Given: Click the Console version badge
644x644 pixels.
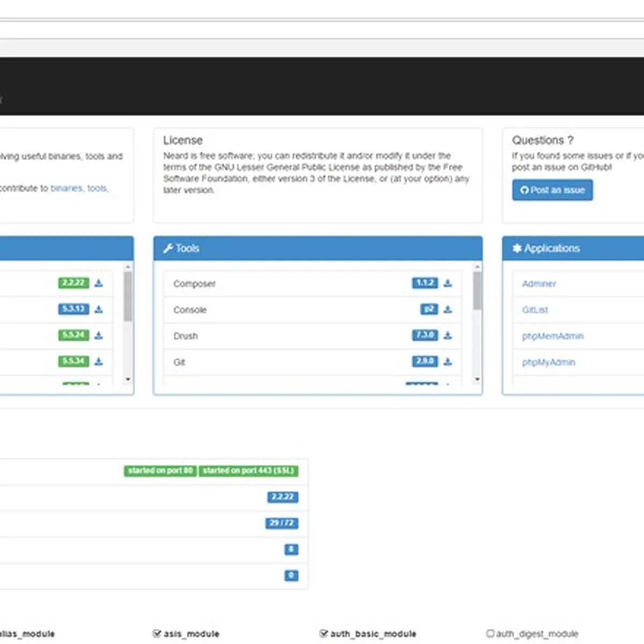Looking at the screenshot, I should pyautogui.click(x=429, y=309).
